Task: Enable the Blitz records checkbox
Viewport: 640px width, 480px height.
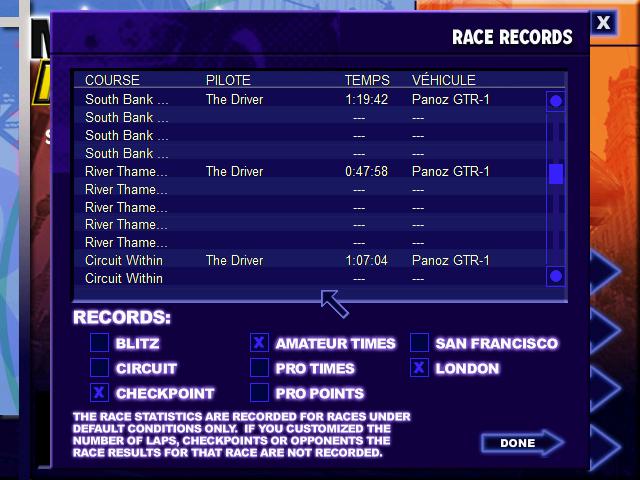Action: click(99, 343)
